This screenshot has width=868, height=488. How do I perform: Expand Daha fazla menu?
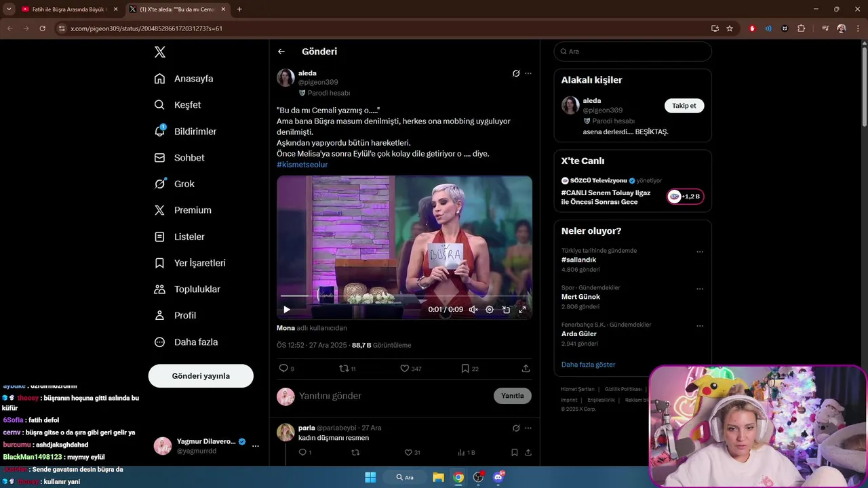click(x=187, y=342)
